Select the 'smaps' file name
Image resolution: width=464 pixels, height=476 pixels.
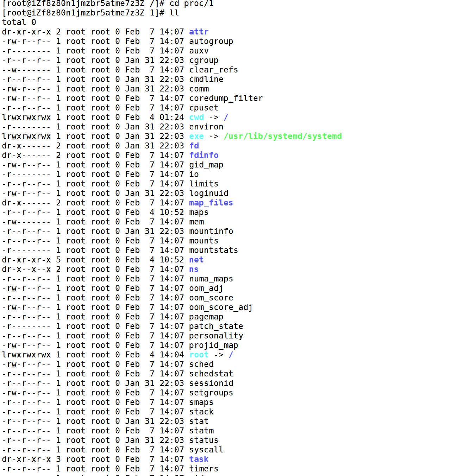pyautogui.click(x=201, y=402)
